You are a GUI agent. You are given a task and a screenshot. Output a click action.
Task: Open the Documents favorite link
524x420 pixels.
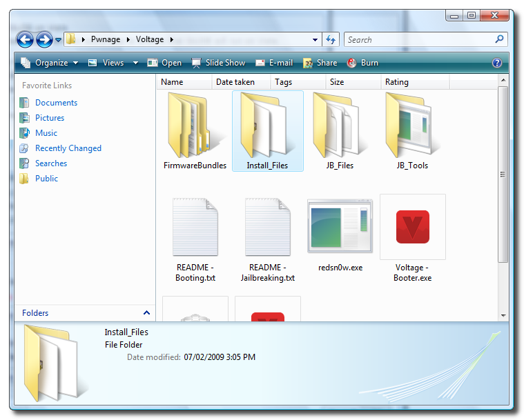click(x=56, y=103)
